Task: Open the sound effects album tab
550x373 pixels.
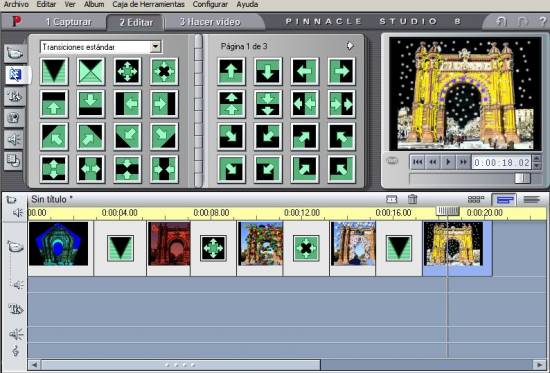Action: (14, 139)
